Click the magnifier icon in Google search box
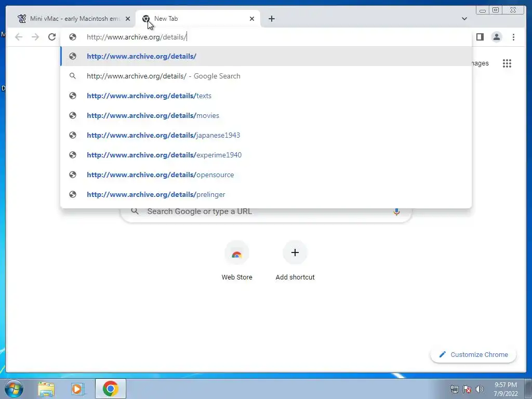The height and width of the screenshot is (399, 532). pos(135,211)
